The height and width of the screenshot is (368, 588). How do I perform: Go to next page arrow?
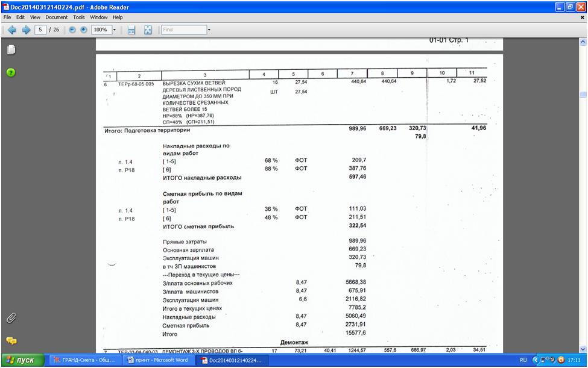pyautogui.click(x=26, y=30)
